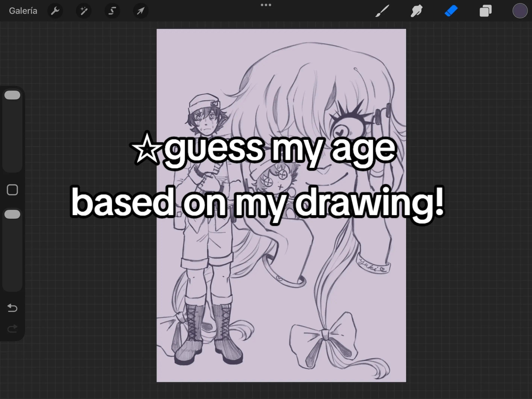Open the Adjustments magic wand menu

point(84,11)
